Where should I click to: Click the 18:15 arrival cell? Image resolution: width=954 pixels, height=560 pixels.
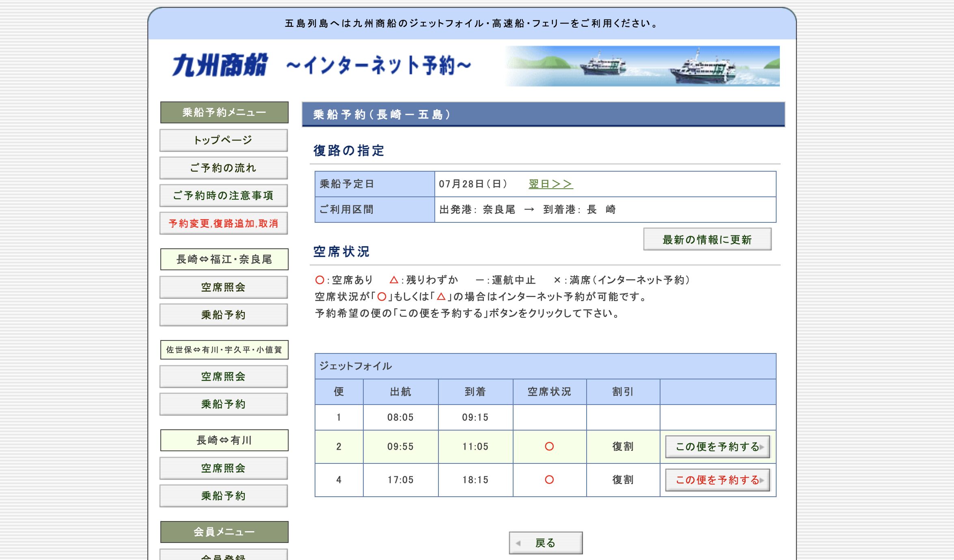[475, 480]
